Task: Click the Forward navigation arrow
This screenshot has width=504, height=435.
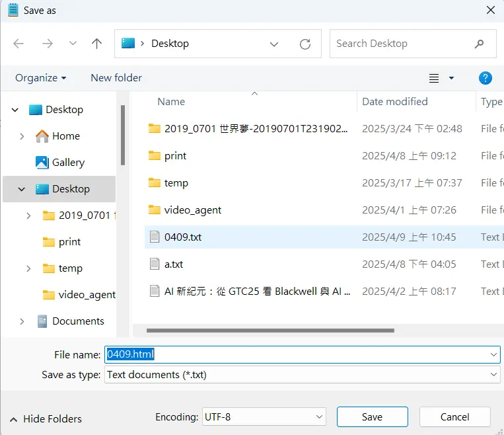Action: tap(47, 44)
